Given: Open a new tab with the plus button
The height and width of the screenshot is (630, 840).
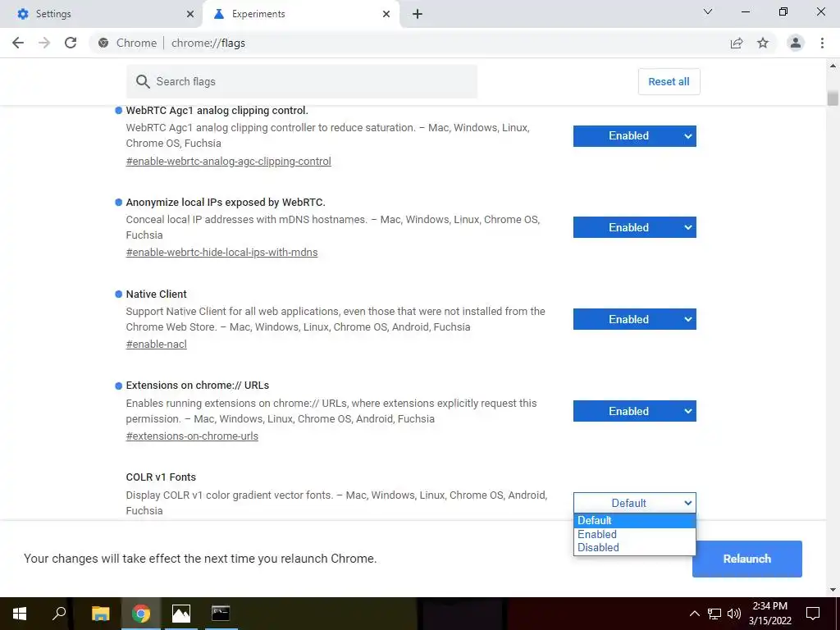Looking at the screenshot, I should pos(418,14).
